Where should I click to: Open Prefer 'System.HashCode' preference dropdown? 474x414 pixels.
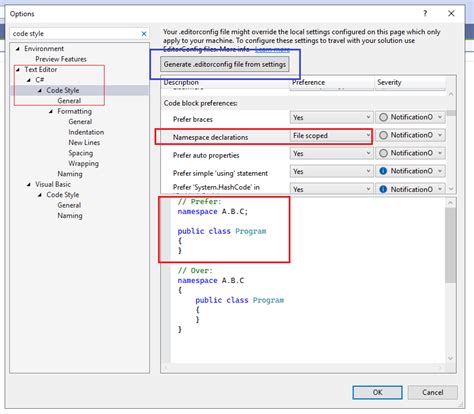[x=331, y=189]
